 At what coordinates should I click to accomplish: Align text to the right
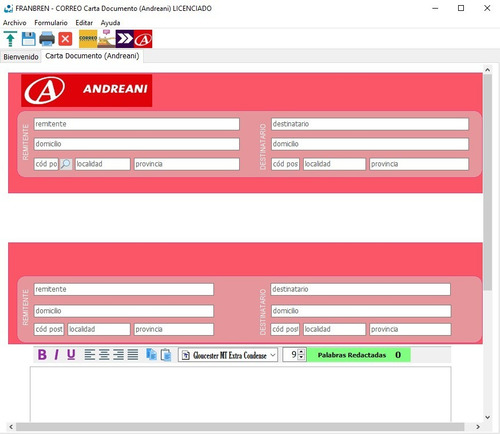(118, 355)
